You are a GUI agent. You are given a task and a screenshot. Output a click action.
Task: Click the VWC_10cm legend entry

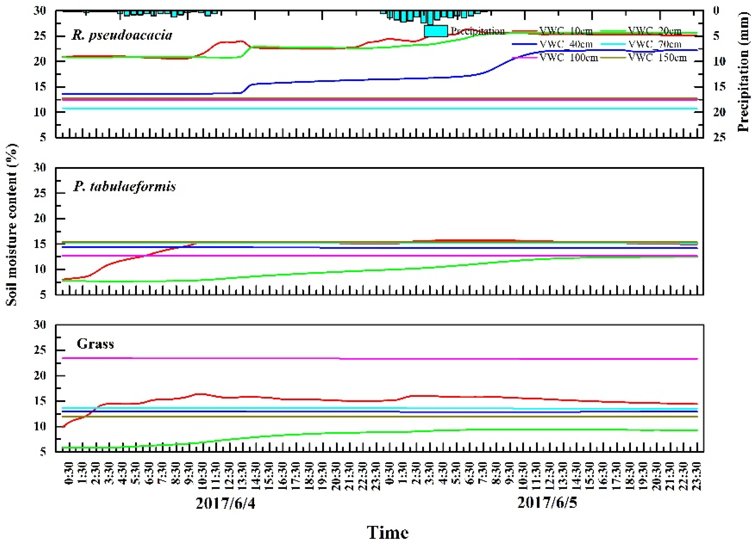pos(566,31)
